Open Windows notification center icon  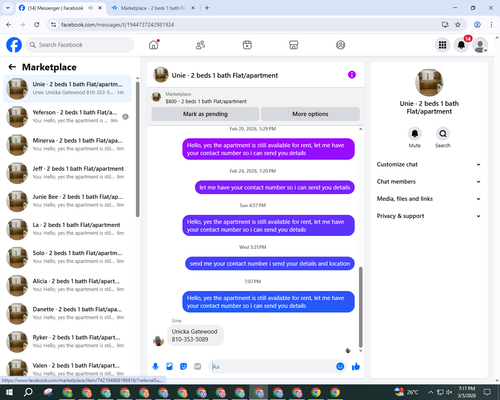tap(487, 392)
